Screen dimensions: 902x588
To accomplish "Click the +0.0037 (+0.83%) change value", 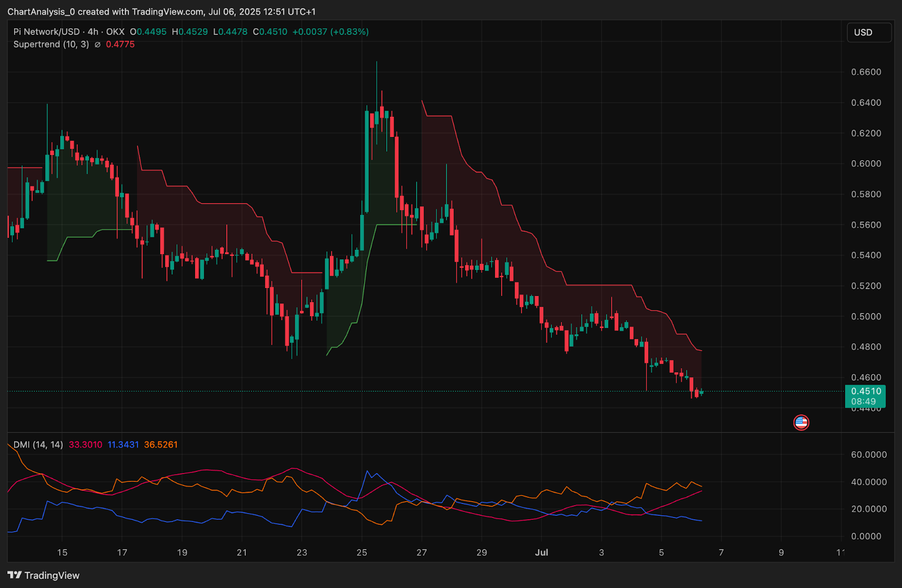I will pos(330,32).
